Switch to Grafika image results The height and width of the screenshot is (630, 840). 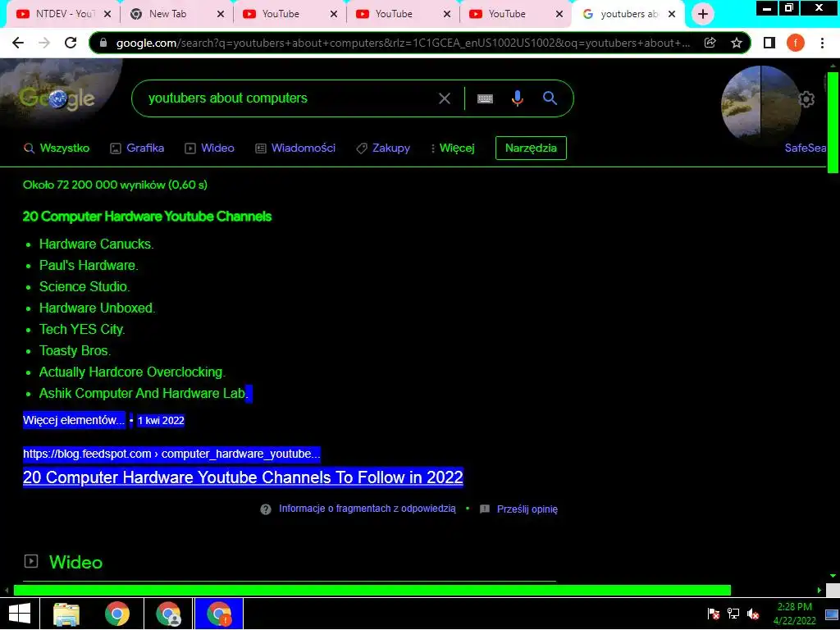coord(137,148)
